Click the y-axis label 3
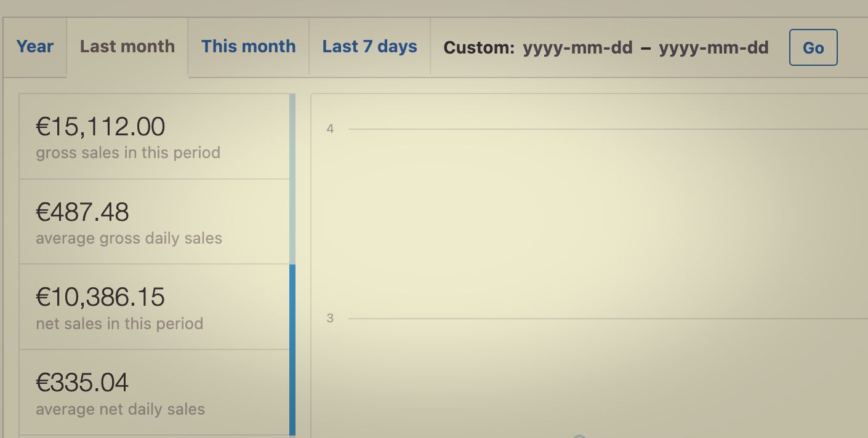 pyautogui.click(x=330, y=318)
